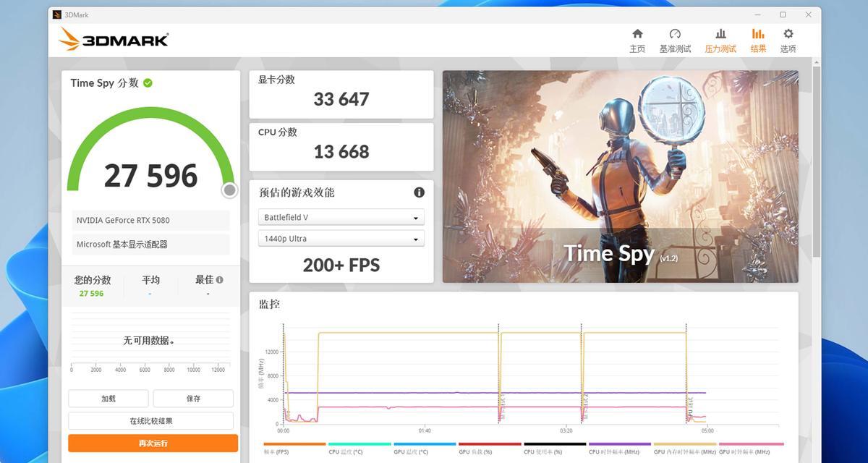
Task: Click the NVIDIA GeForce RTX 5080 row
Action: (x=150, y=221)
